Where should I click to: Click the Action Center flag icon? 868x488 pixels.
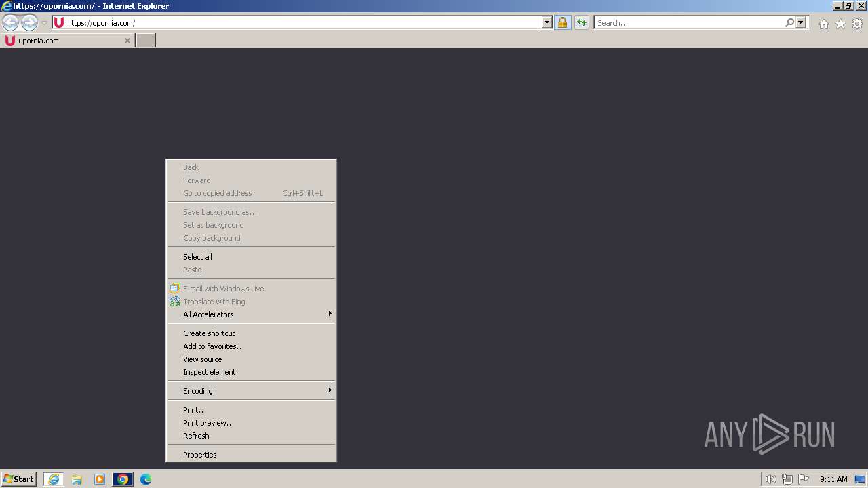(804, 479)
